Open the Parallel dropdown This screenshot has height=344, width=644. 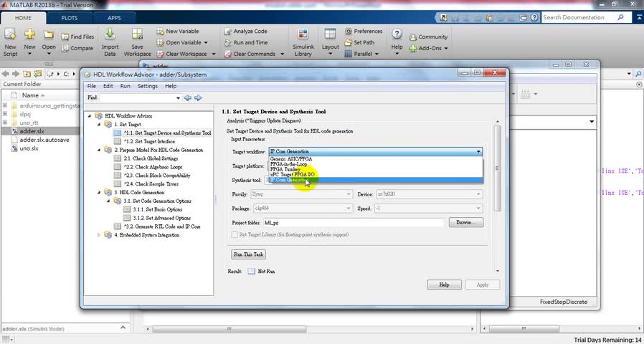(x=377, y=54)
